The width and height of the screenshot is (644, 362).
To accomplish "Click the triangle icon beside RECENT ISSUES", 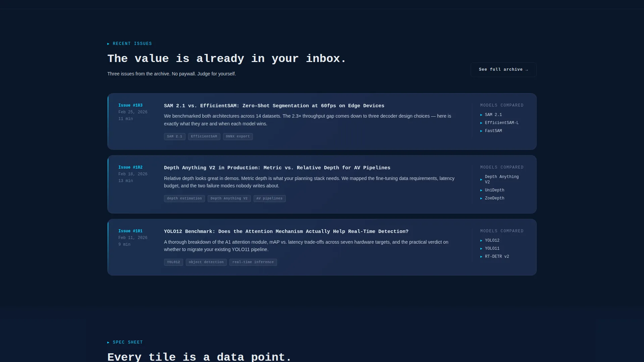I will point(108,44).
